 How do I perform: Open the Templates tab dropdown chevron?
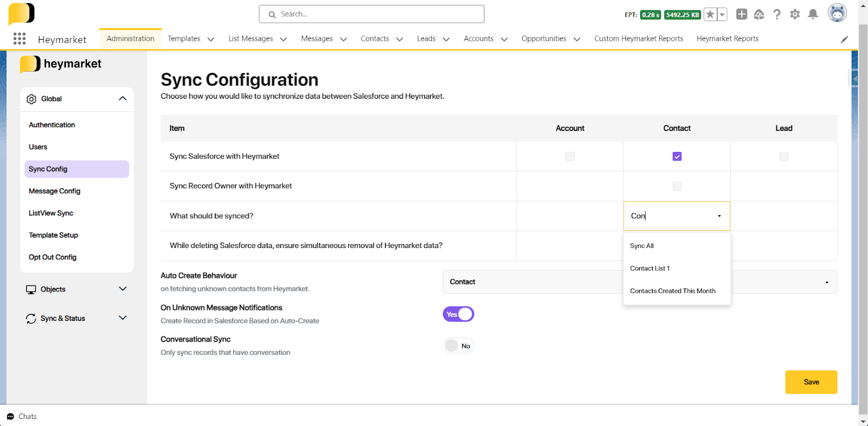click(x=211, y=39)
